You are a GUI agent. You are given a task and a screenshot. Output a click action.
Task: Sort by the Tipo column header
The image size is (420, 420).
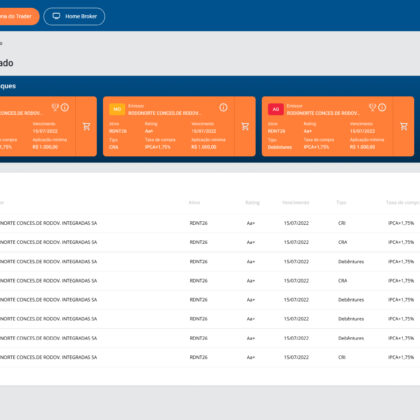341,202
